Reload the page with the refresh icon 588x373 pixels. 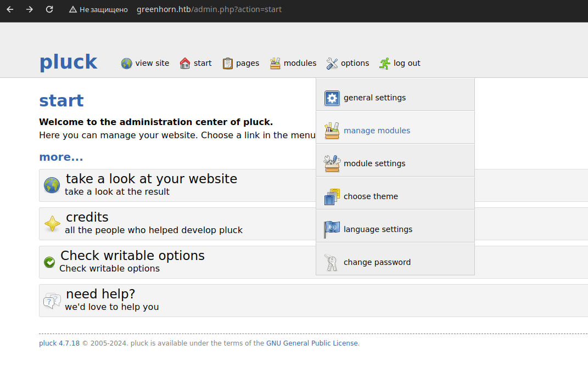tap(49, 9)
